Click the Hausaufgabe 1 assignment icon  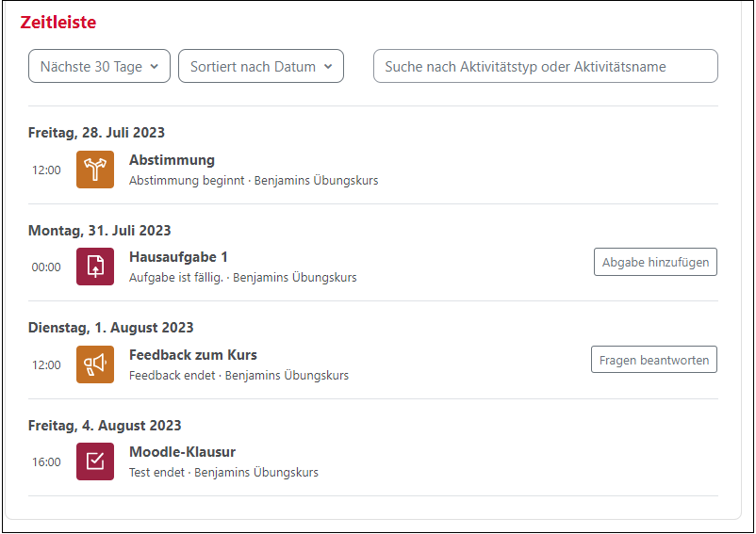95,267
